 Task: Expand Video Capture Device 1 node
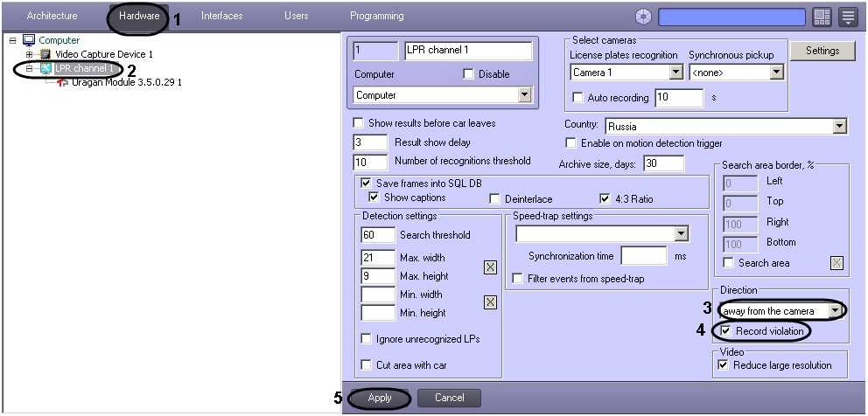tap(30, 54)
